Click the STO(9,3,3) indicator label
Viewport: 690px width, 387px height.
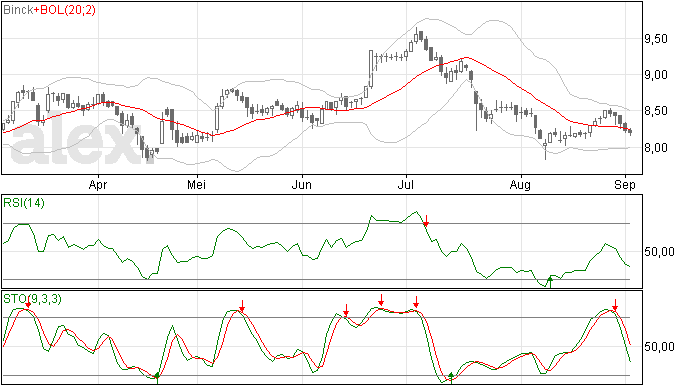(33, 299)
